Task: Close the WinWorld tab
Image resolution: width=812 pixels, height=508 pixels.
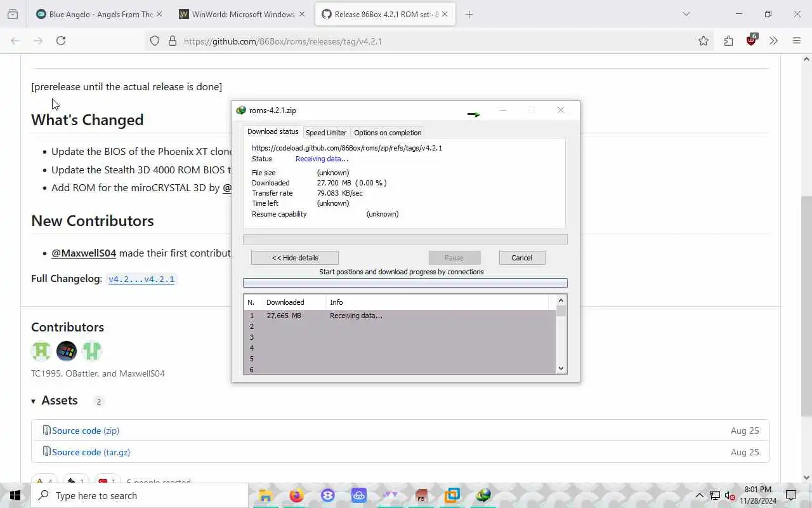Action: click(301, 14)
